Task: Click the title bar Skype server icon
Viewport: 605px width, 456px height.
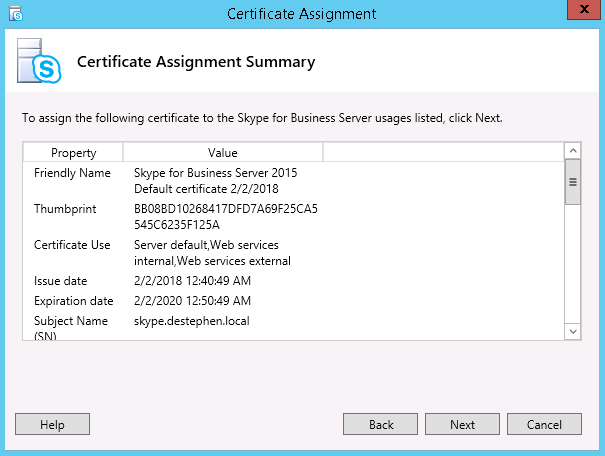Action: [x=16, y=14]
